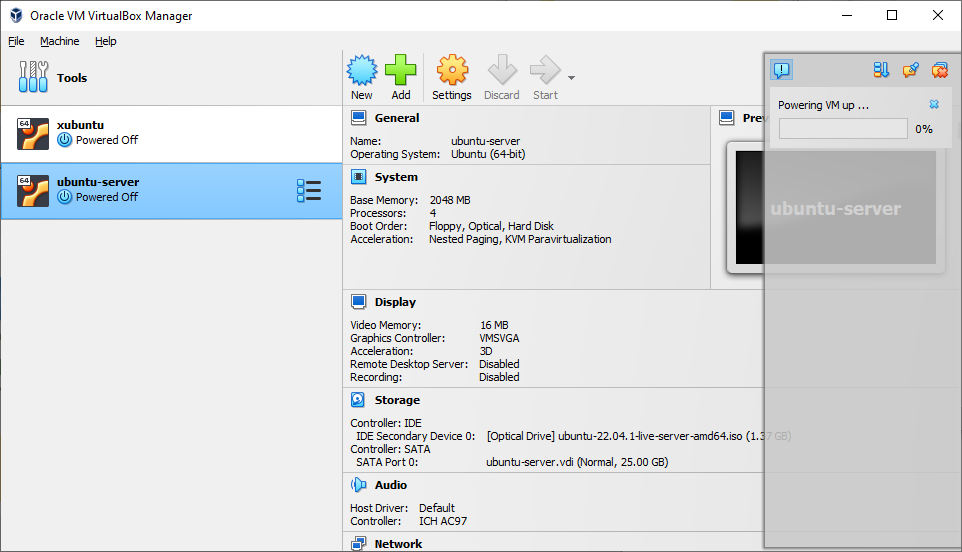Click the notification keep-finished-progresses toggle icon
Image resolution: width=962 pixels, height=552 pixels.
click(910, 70)
